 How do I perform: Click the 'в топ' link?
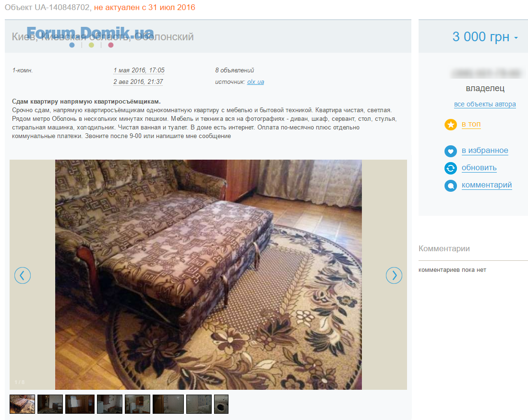471,124
